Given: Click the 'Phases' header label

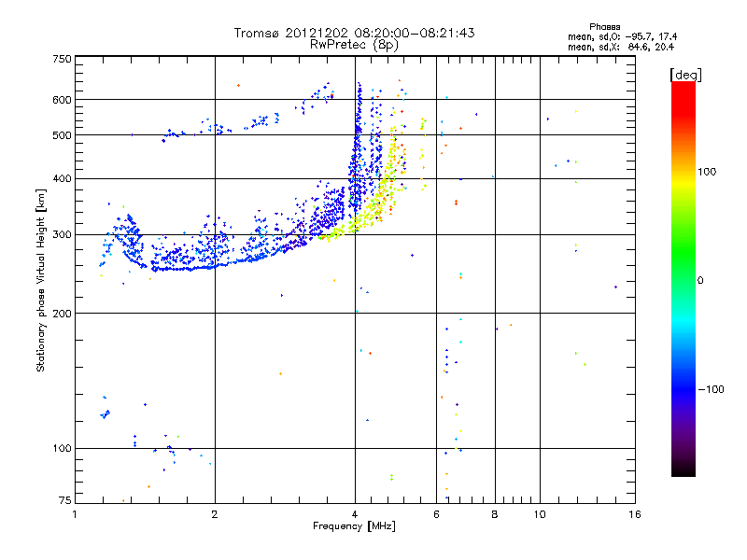Looking at the screenshot, I should tap(604, 27).
